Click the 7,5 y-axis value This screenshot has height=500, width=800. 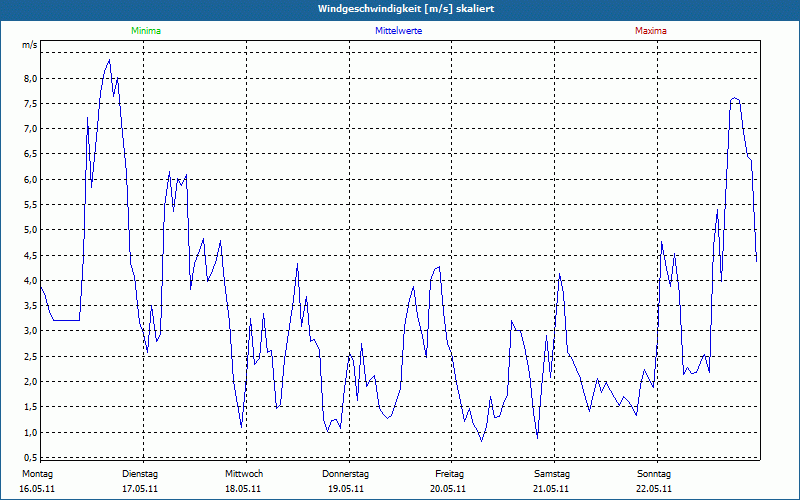coord(31,104)
